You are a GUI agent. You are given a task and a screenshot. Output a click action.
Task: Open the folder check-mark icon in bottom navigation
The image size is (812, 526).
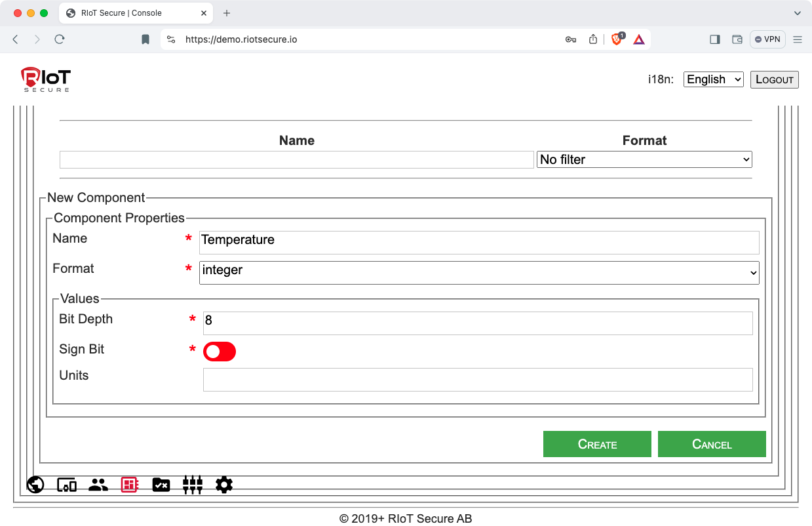[x=161, y=485]
